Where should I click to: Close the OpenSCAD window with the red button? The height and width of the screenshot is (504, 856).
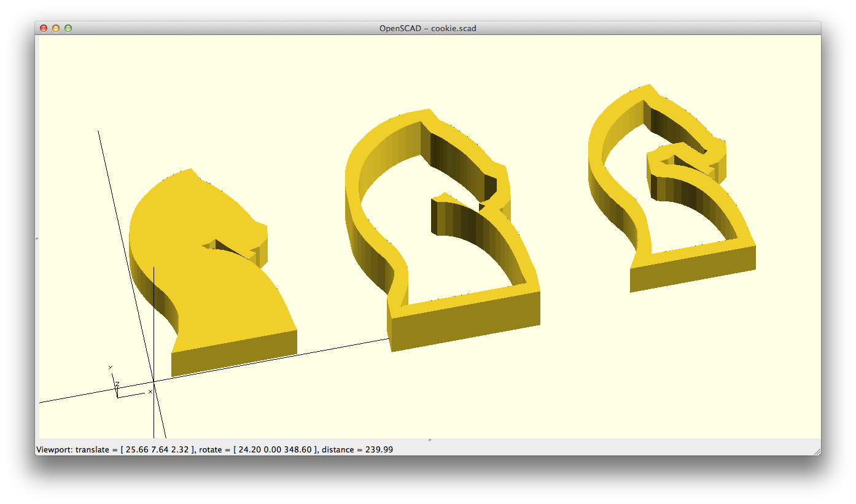click(44, 28)
